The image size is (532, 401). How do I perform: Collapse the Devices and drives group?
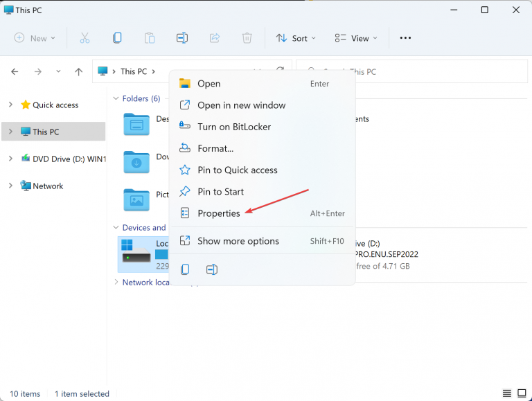tap(116, 227)
